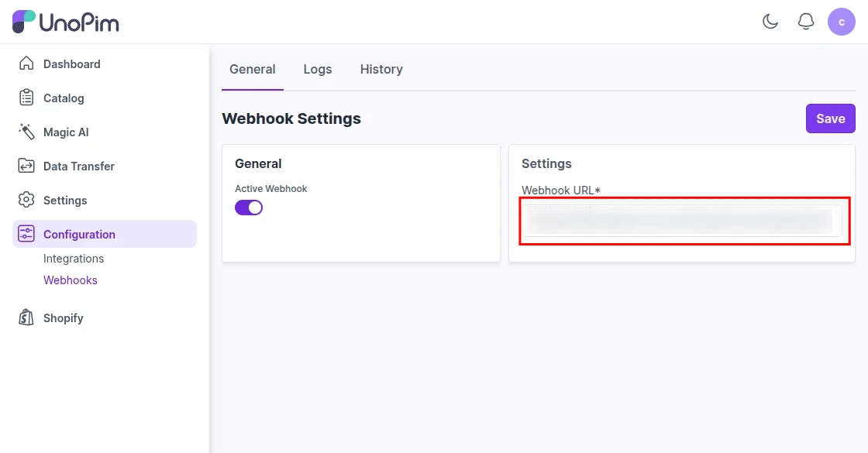Image resolution: width=868 pixels, height=453 pixels.
Task: Click the Data Transfer icon
Action: (26, 166)
